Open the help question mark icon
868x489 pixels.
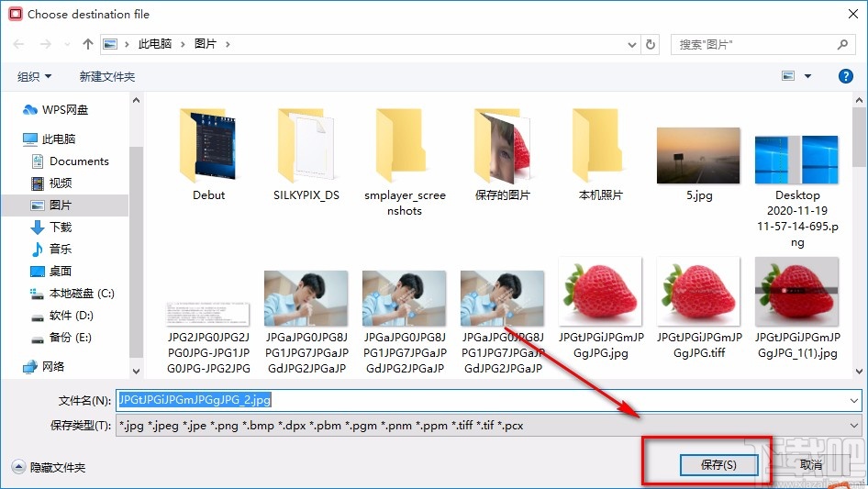[x=845, y=76]
